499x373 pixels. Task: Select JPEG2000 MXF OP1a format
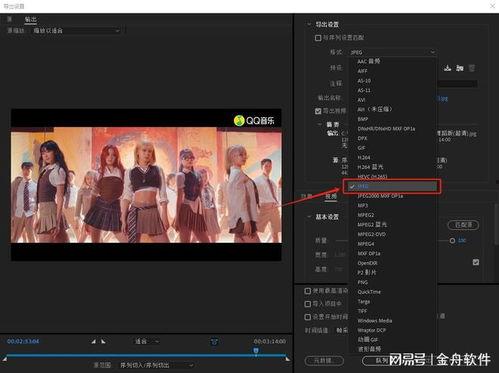pyautogui.click(x=380, y=196)
